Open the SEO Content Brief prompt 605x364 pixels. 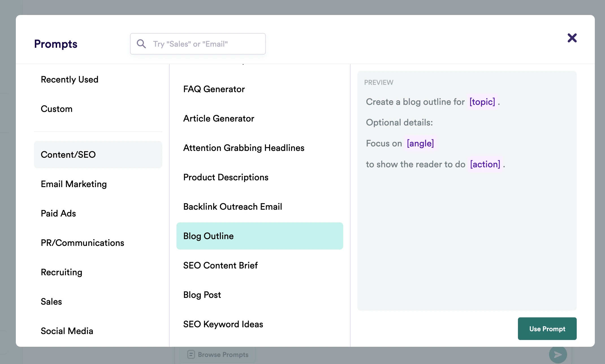point(221,265)
